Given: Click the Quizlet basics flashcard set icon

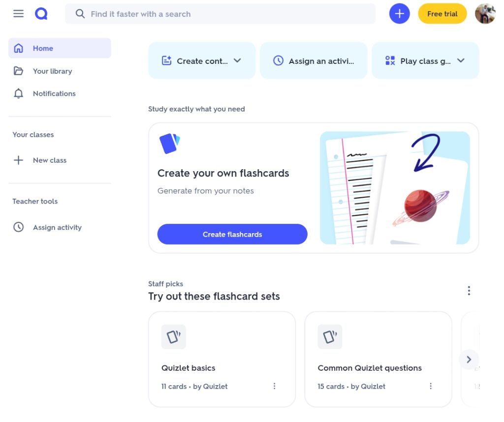Looking at the screenshot, I should click(174, 336).
